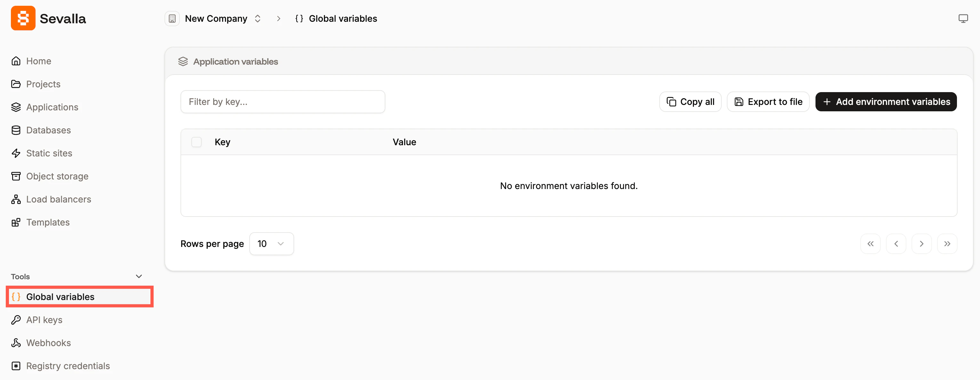Open the Applications section in sidebar
980x380 pixels.
tap(52, 107)
